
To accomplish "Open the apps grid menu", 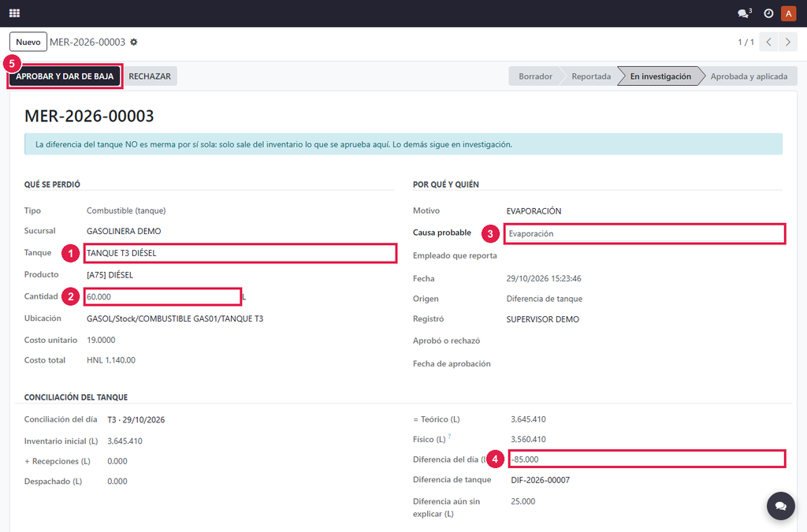I will [14, 13].
